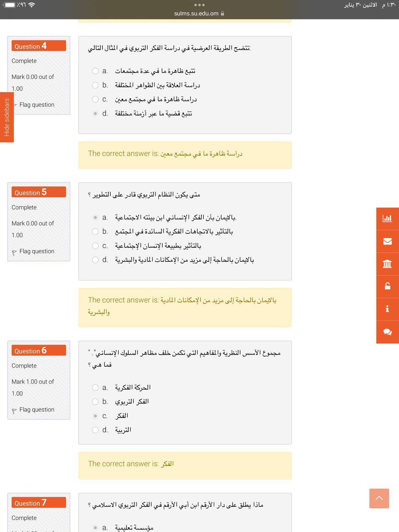Tap the three dots above the address bar
Viewport: 399px width, 532px height.
(x=199, y=5)
